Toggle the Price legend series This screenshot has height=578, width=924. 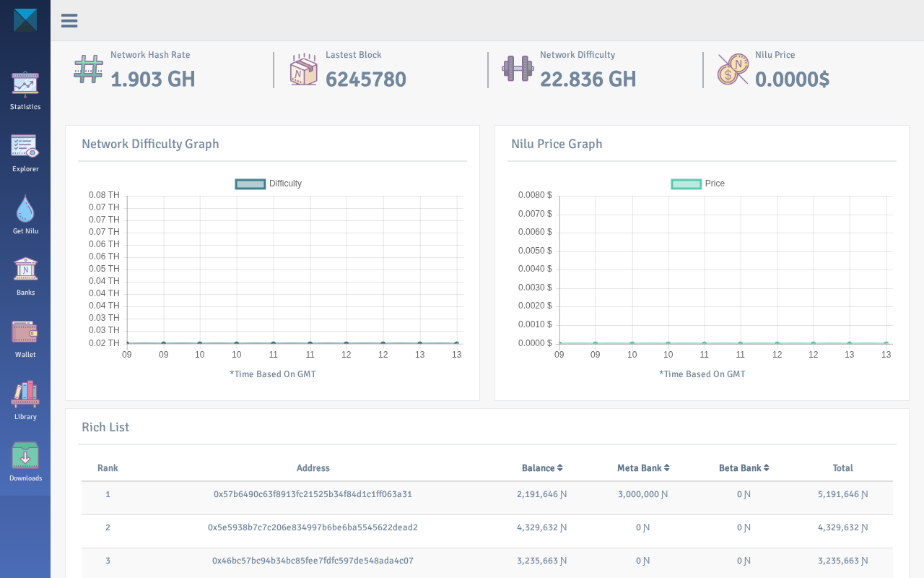click(698, 184)
